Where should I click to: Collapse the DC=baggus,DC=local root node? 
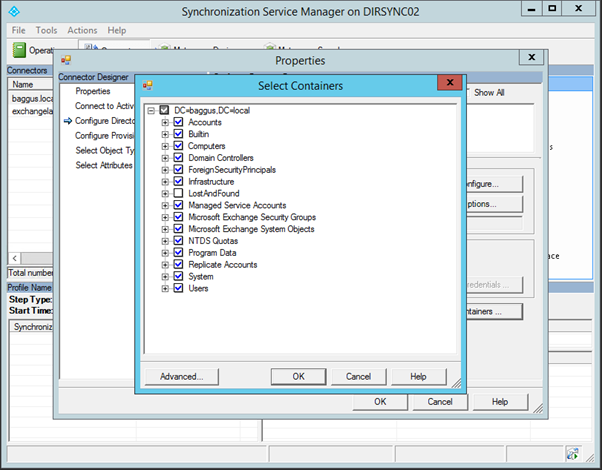click(x=151, y=110)
